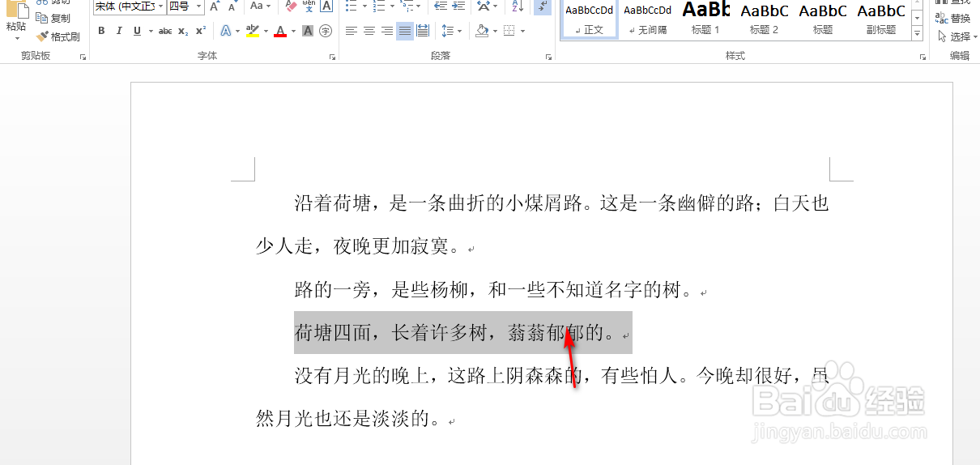Open the Borders dropdown arrow
The width and height of the screenshot is (980, 465).
point(522,31)
